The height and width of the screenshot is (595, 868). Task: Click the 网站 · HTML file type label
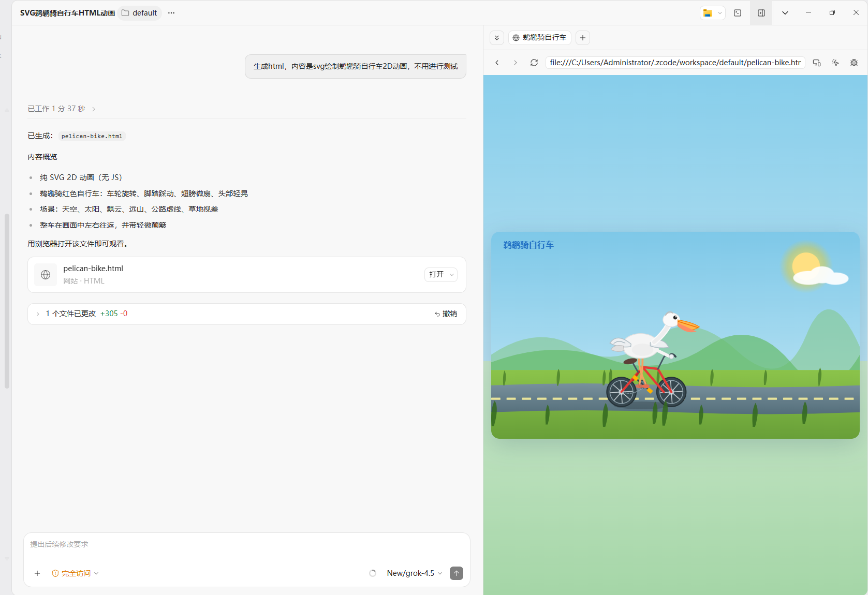(x=84, y=281)
